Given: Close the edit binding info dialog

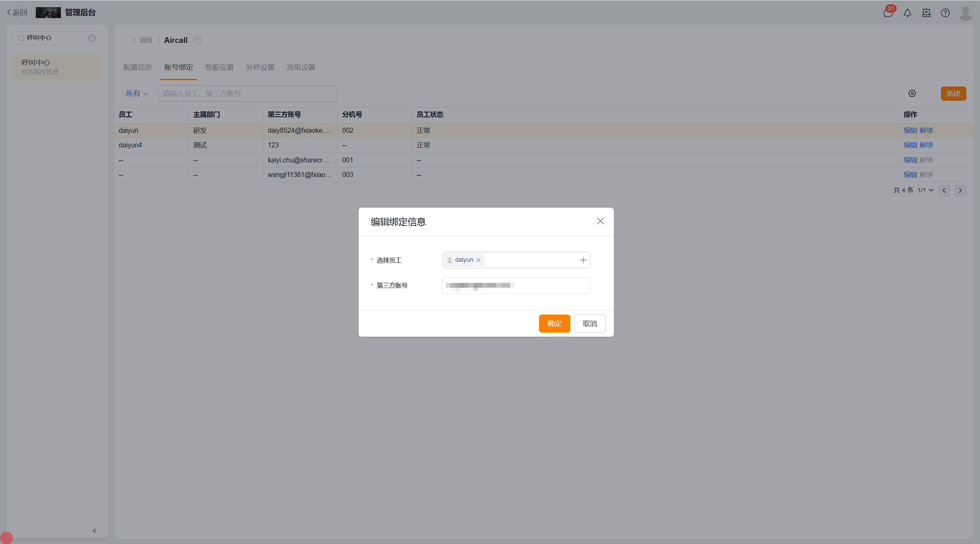Looking at the screenshot, I should pos(600,221).
